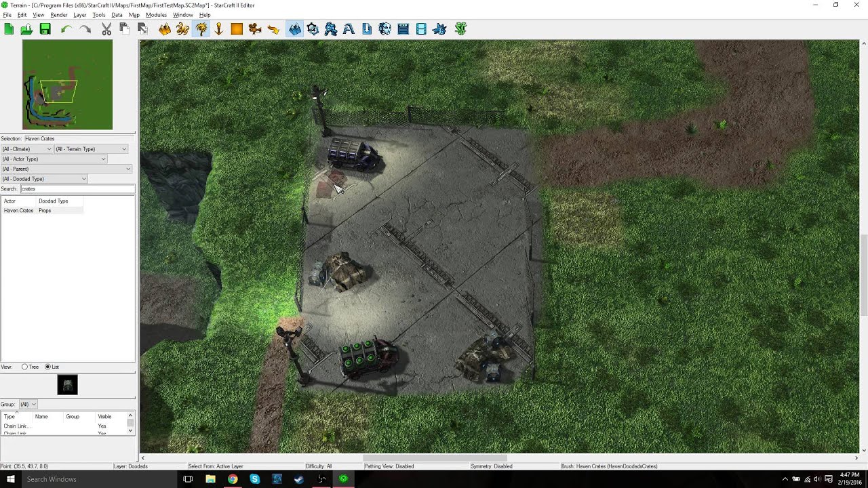868x488 pixels.
Task: Open the Layer menu
Action: 79,15
